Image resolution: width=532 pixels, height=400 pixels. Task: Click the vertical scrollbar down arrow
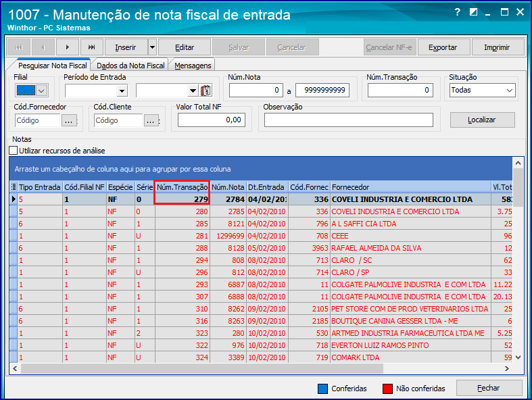(x=518, y=357)
